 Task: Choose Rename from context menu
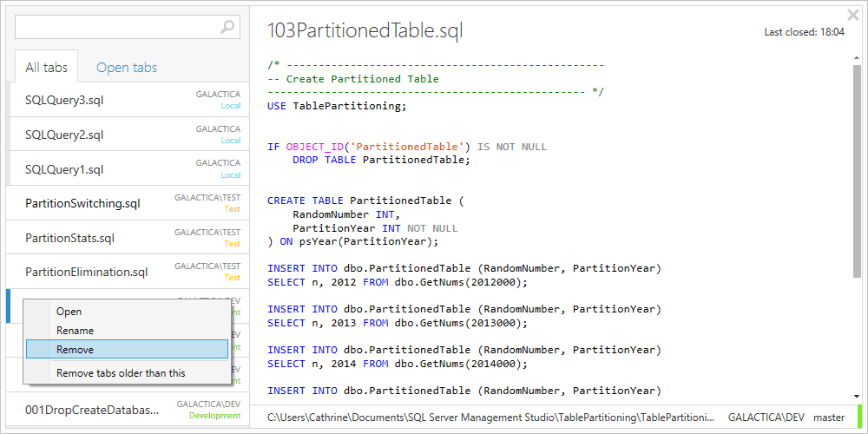point(75,331)
